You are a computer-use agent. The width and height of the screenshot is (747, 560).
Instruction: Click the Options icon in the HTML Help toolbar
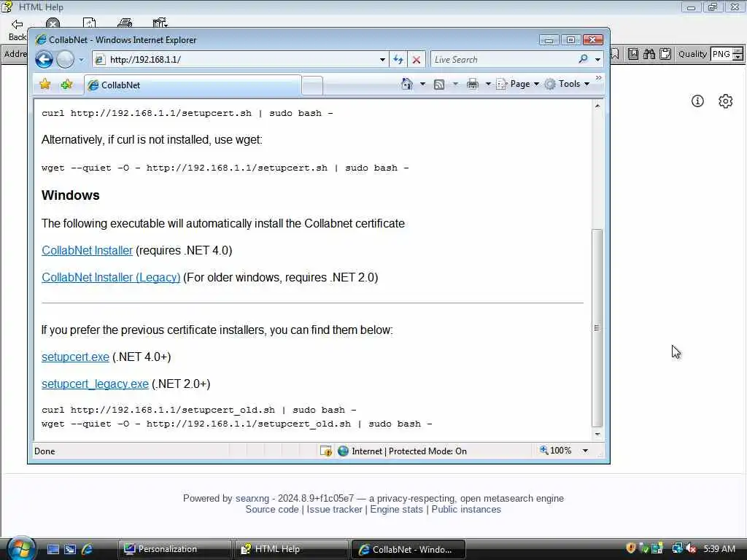point(160,23)
